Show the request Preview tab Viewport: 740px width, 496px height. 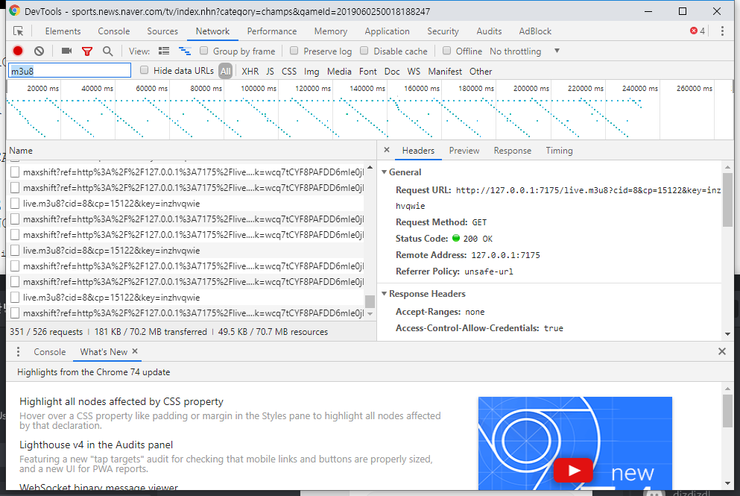(x=464, y=151)
